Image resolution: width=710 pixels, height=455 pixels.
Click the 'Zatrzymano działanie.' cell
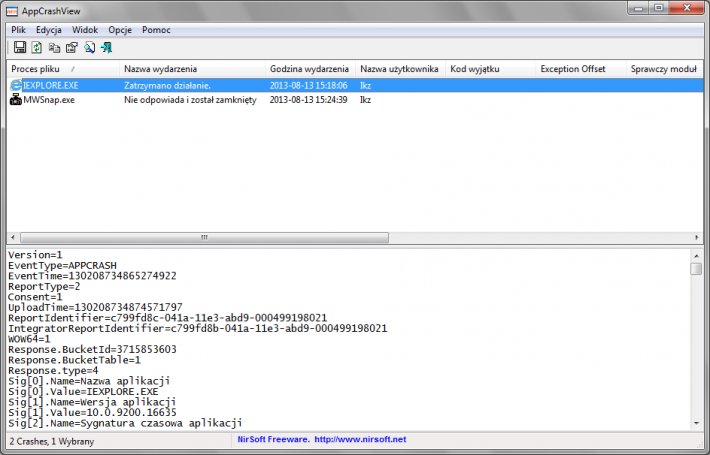click(x=167, y=85)
